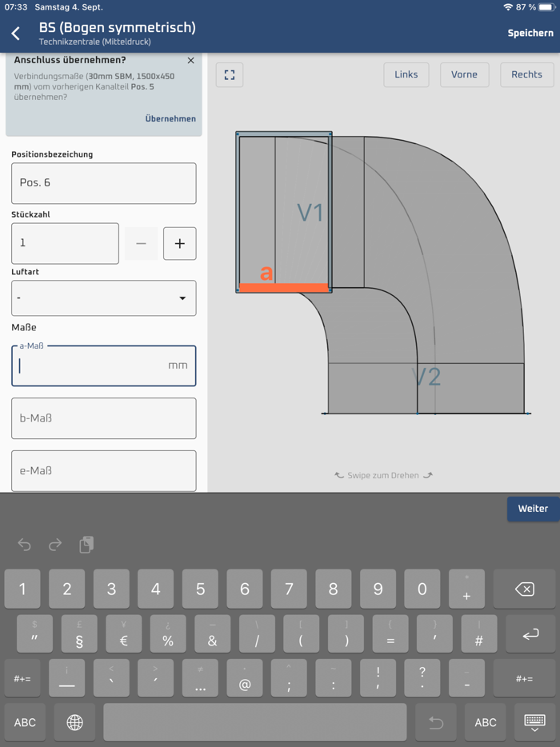Tap the ? key

coord(422,678)
